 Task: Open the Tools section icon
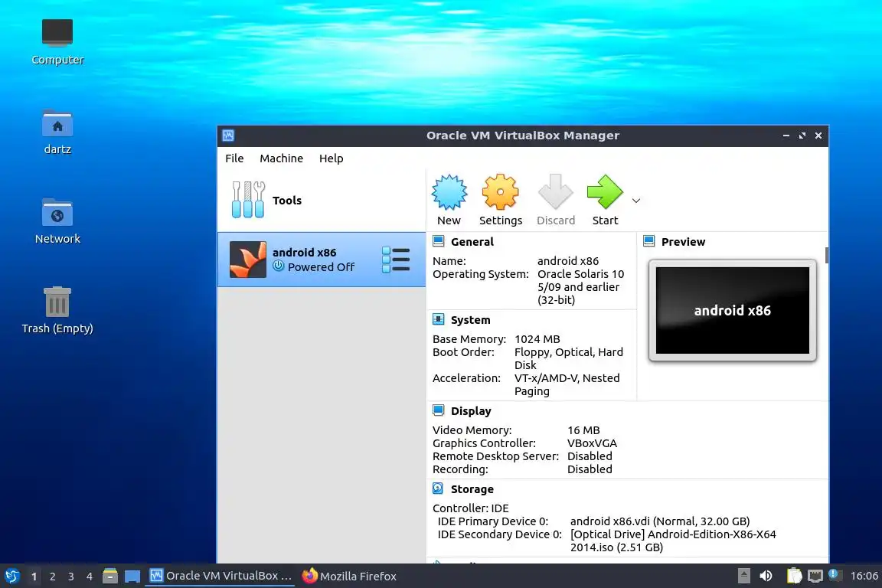(x=248, y=200)
